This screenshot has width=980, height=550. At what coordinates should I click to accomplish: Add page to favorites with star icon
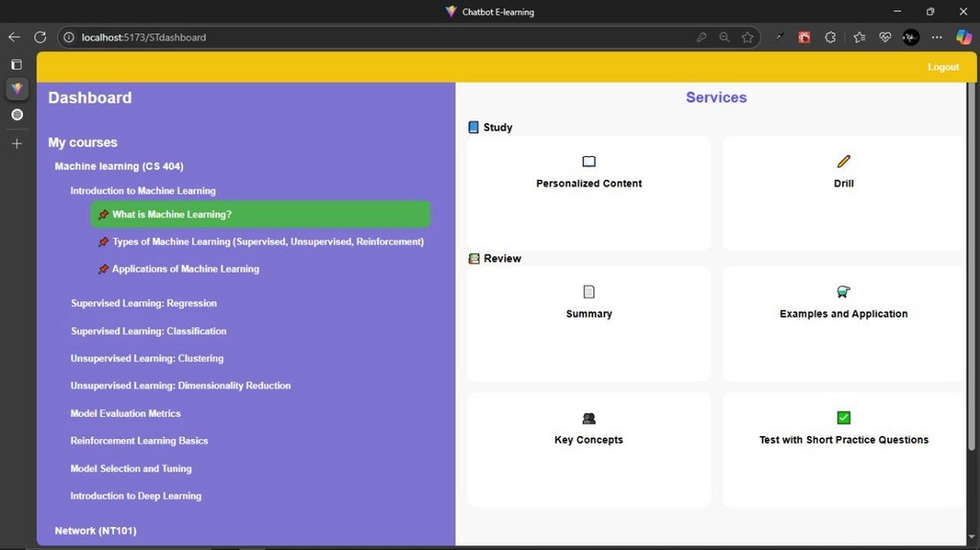tap(747, 37)
